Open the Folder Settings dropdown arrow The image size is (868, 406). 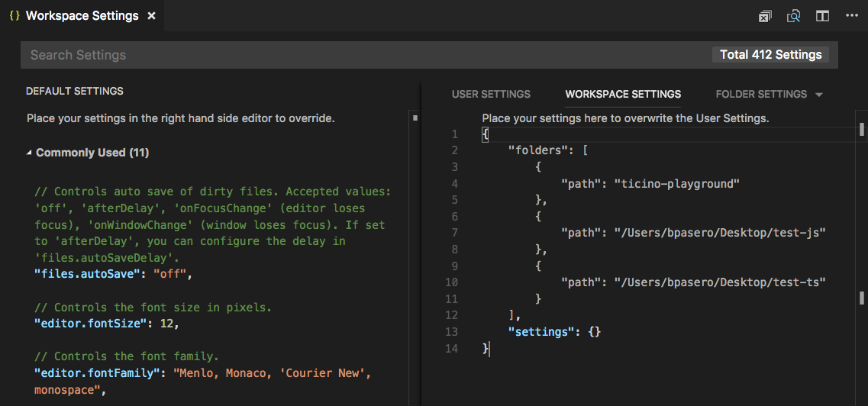click(x=819, y=95)
